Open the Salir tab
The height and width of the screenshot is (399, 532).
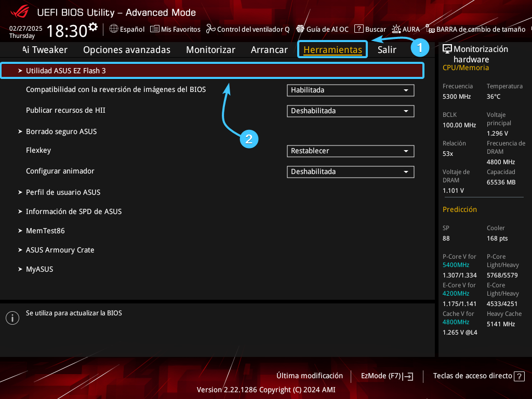[x=387, y=50]
